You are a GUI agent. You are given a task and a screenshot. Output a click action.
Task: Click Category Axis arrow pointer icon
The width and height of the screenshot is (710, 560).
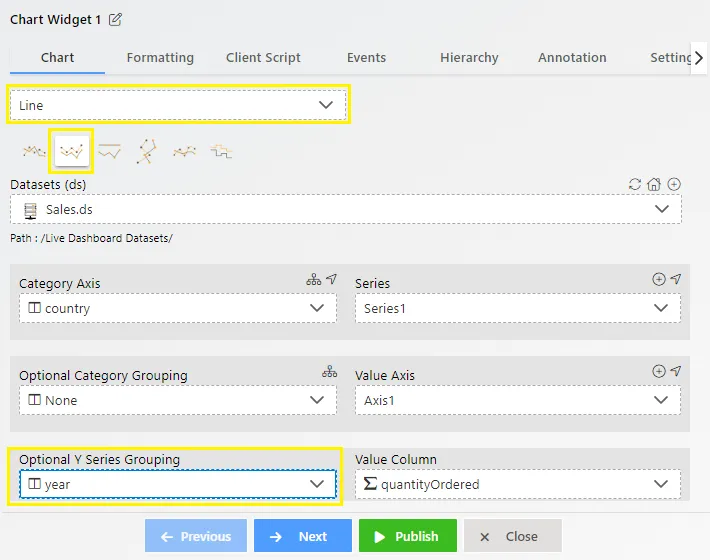332,279
